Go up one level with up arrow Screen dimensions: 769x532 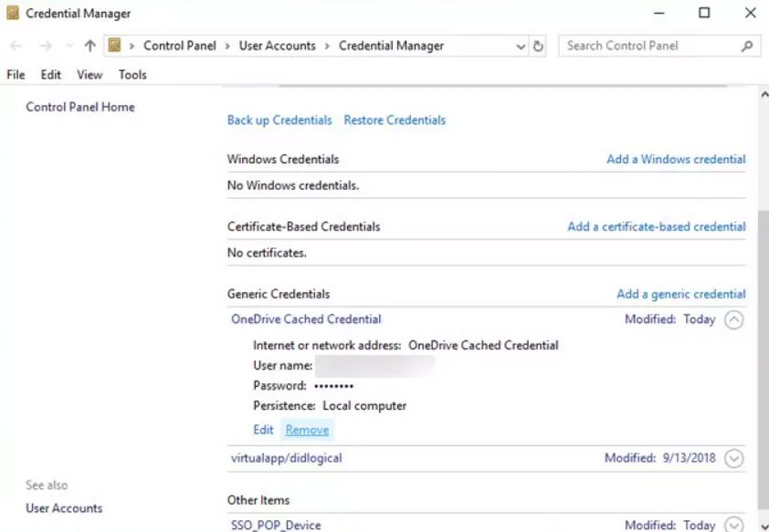tap(90, 46)
